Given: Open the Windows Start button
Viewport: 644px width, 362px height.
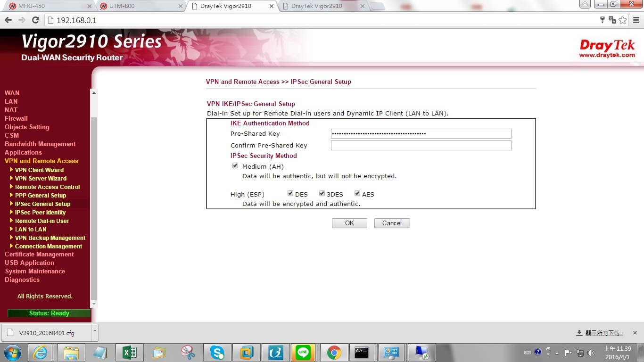Looking at the screenshot, I should [x=13, y=353].
